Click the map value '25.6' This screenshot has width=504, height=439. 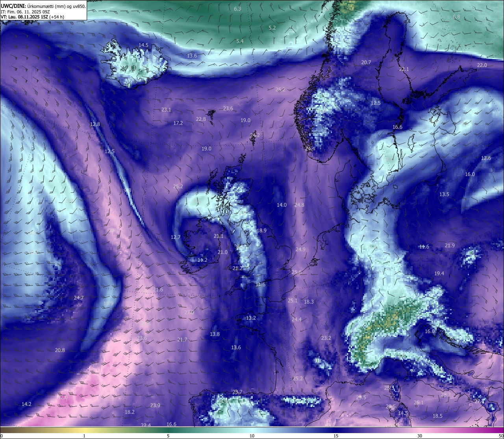coord(296,272)
